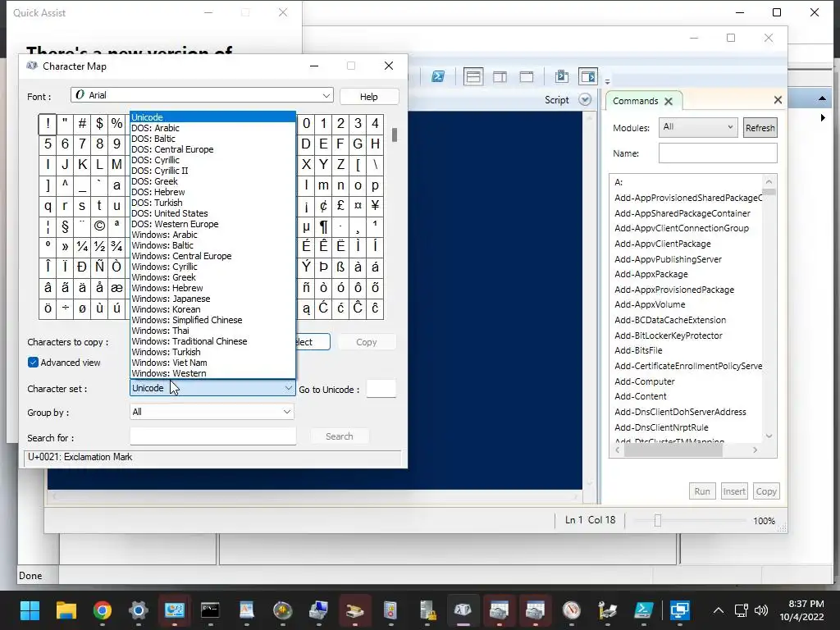Select the exclamation mark character cell
This screenshot has width=840, height=630.
click(x=48, y=124)
